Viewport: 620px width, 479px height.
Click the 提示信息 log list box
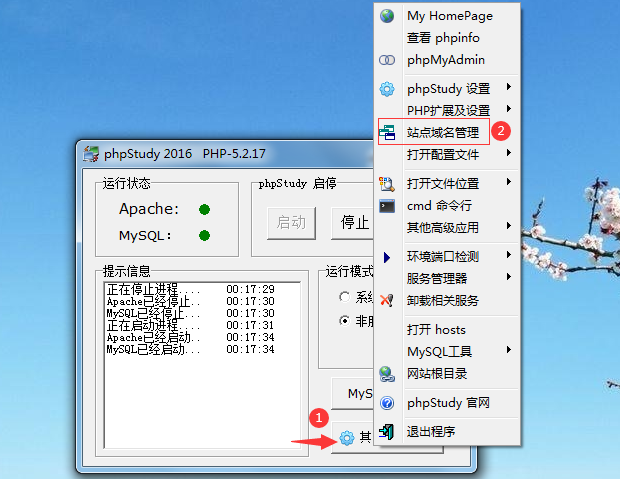[x=202, y=365]
